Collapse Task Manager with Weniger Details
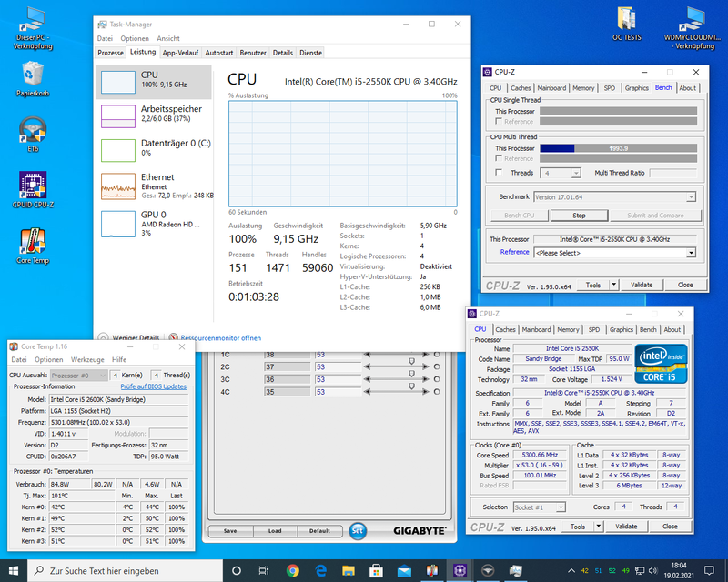 130,338
